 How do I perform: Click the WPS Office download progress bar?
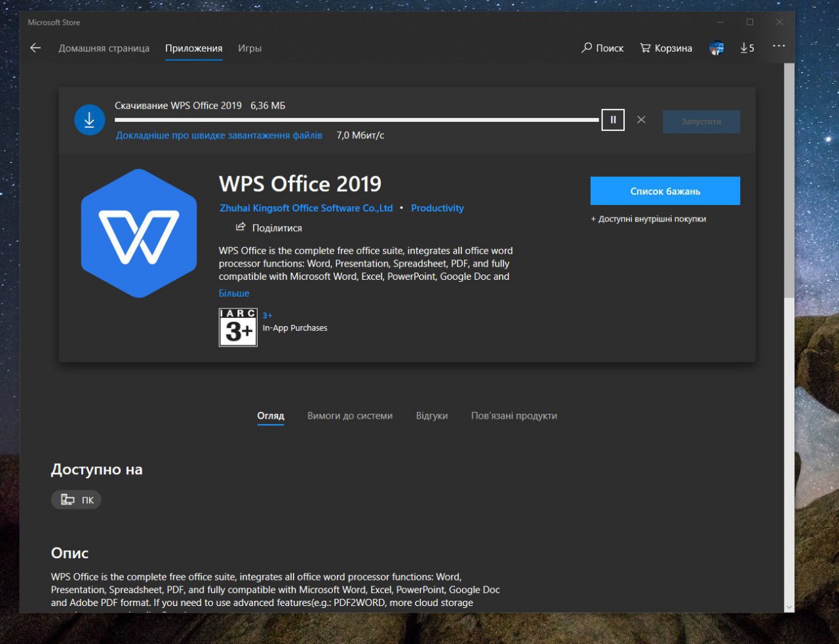[x=357, y=120]
